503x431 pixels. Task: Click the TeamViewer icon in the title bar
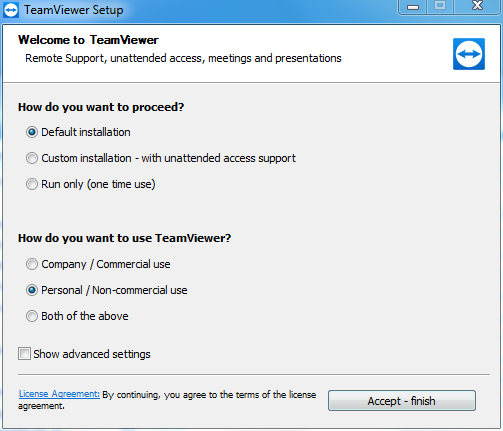coord(11,10)
